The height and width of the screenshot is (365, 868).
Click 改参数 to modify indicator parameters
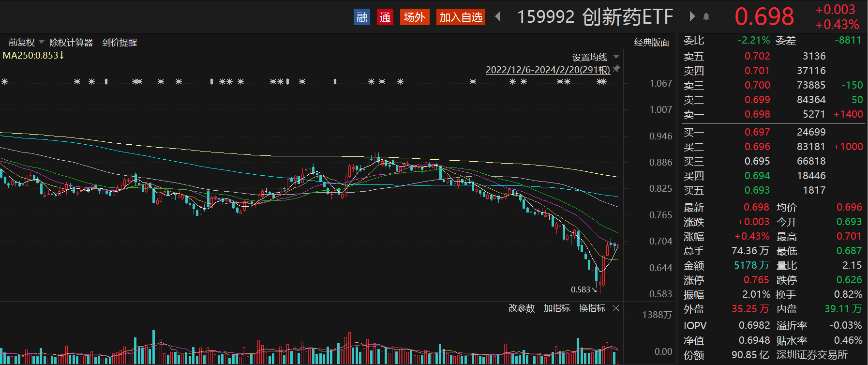point(521,308)
